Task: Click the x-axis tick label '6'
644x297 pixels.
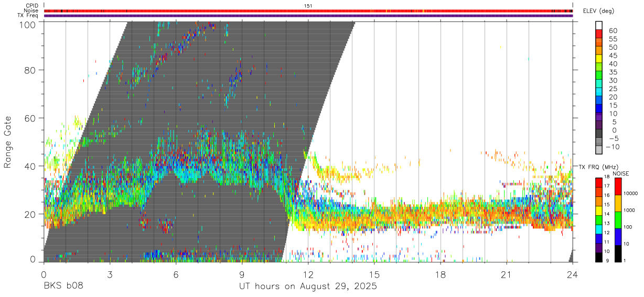Action: [x=176, y=274]
